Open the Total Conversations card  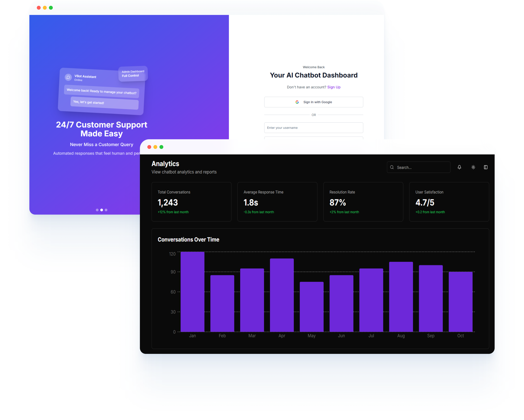click(191, 202)
